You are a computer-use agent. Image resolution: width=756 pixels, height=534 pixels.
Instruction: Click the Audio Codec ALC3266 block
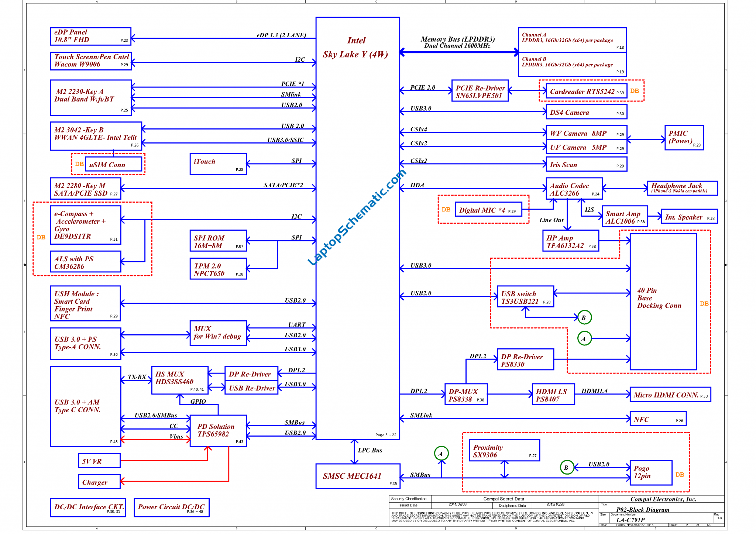pos(574,189)
